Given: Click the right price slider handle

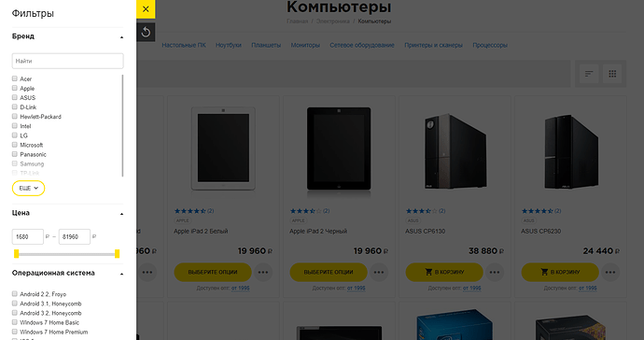Looking at the screenshot, I should [117, 254].
